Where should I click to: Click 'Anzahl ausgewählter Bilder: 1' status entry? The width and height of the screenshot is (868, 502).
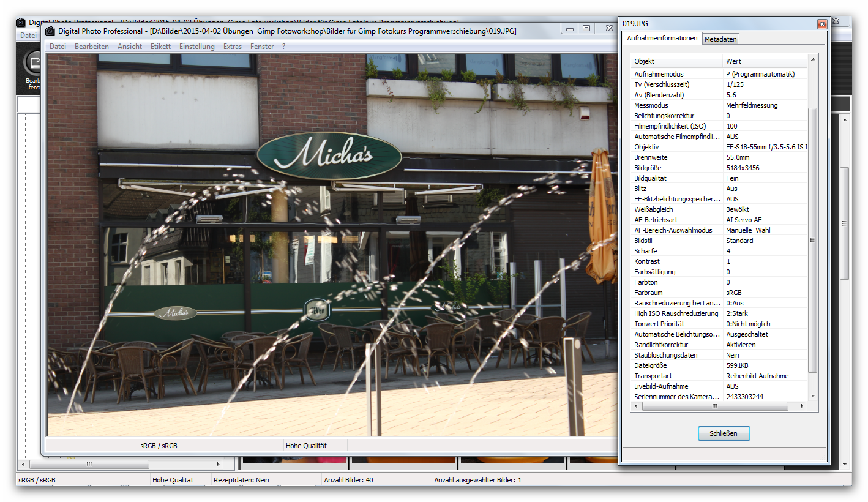(x=477, y=480)
